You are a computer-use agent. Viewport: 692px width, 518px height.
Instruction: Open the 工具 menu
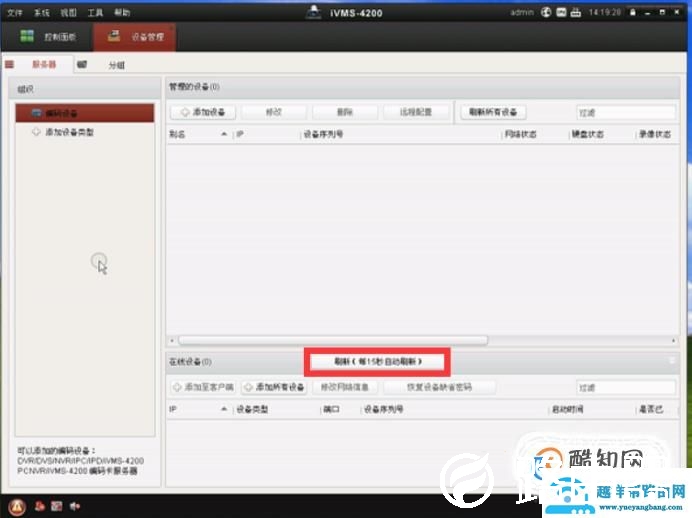click(x=95, y=13)
